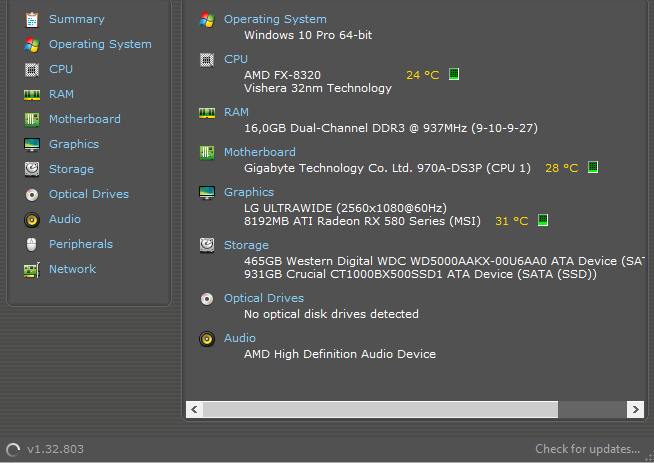Click the GPU temperature green status indicator
This screenshot has height=463, width=654.
(543, 220)
